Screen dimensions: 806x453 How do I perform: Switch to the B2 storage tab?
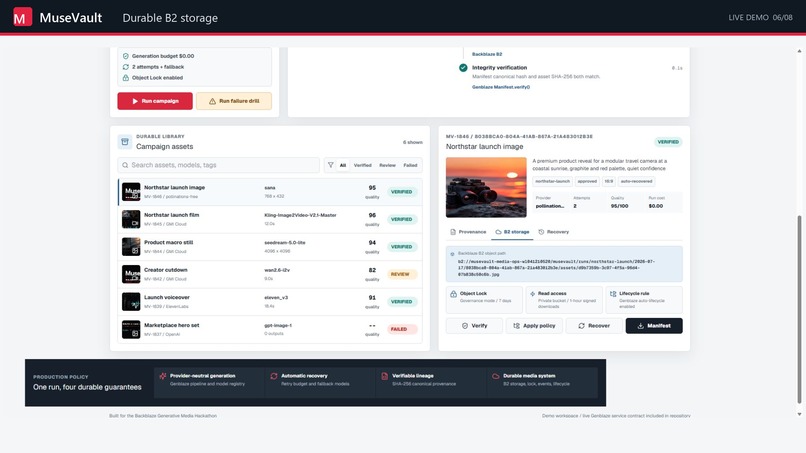click(512, 232)
